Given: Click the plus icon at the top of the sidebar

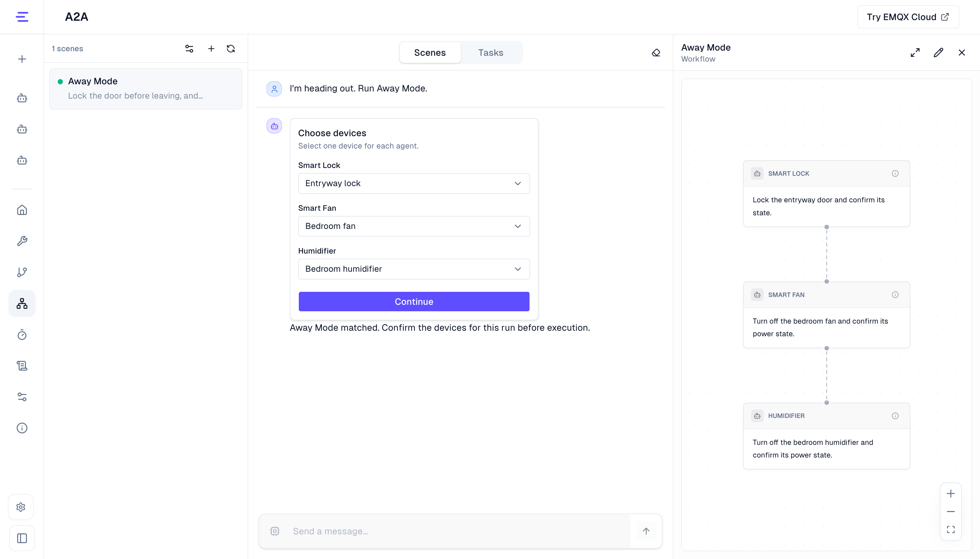Looking at the screenshot, I should point(22,59).
